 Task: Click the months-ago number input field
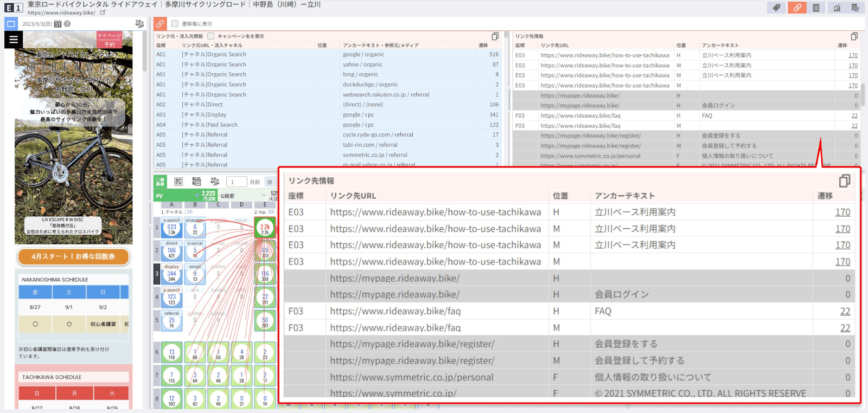(x=237, y=182)
